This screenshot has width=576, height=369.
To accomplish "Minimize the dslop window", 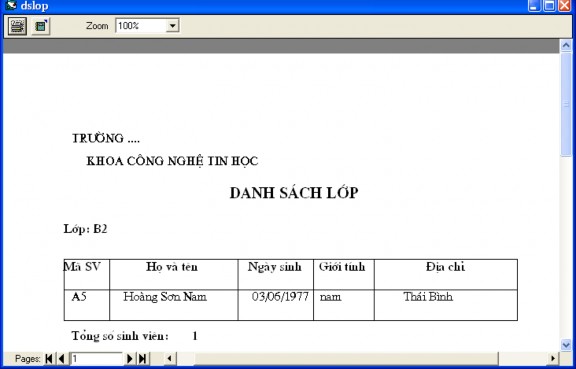I will pyautogui.click(x=534, y=6).
